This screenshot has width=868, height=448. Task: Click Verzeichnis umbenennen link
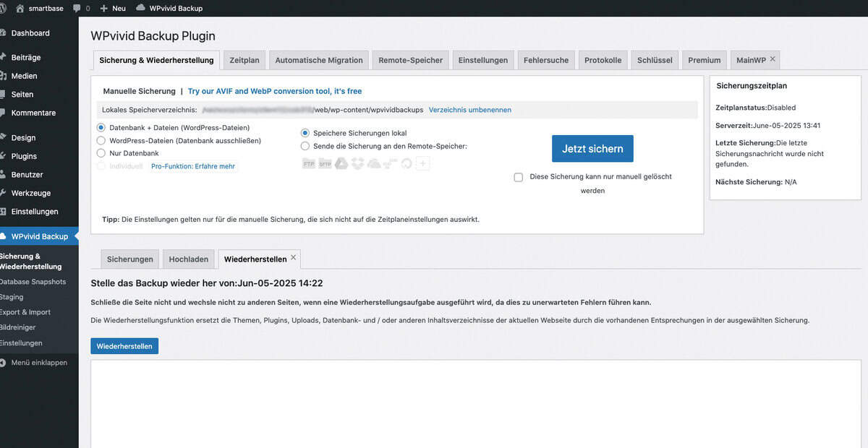click(x=470, y=110)
